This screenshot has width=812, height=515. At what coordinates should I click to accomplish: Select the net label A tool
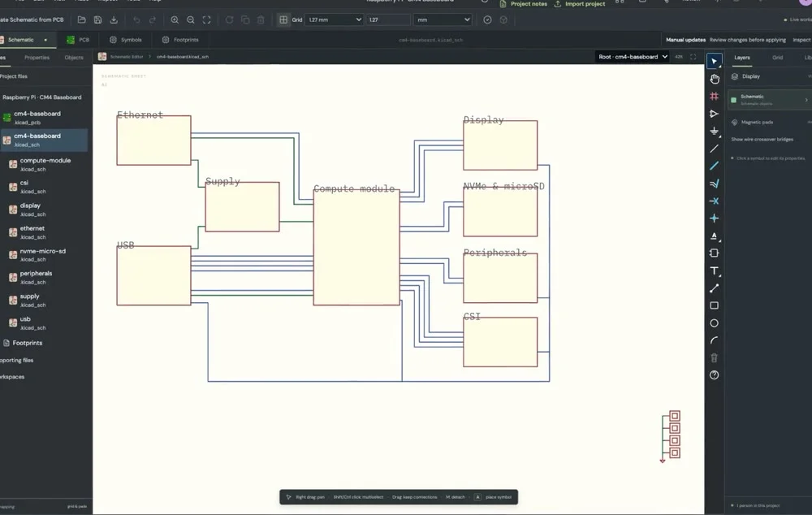click(714, 236)
